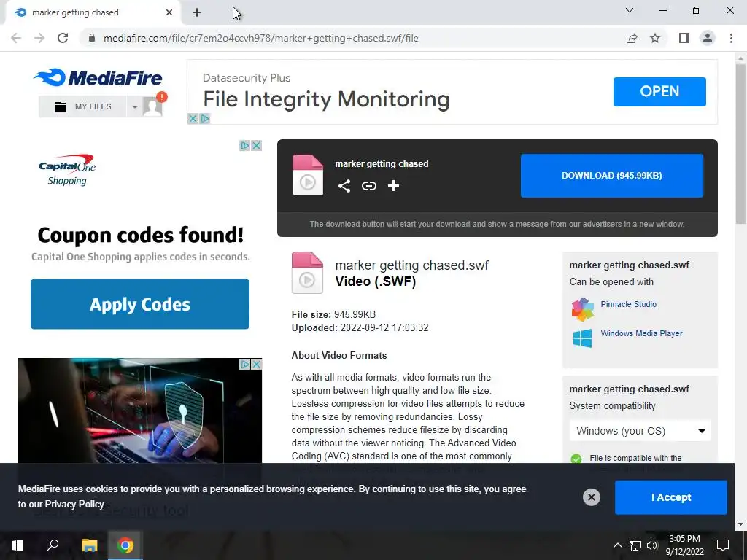747x560 pixels.
Task: Click the Windows logo icon beside Media Player
Action: (x=582, y=338)
